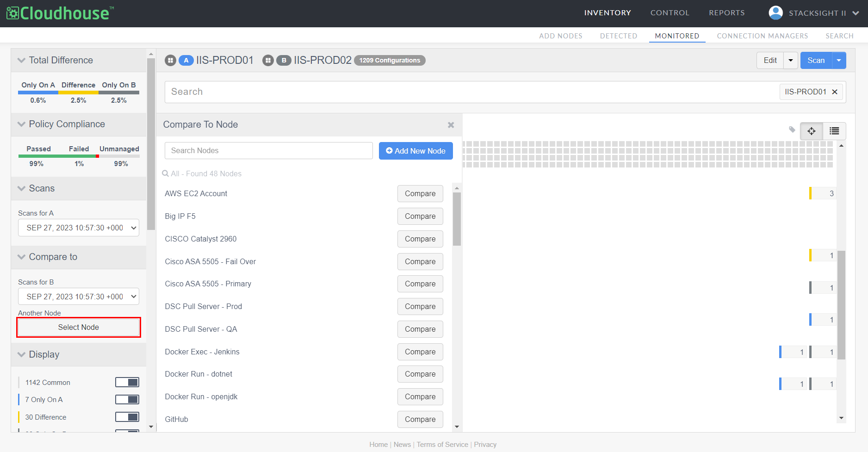This screenshot has width=868, height=452.
Task: Click the Windows icon beside IIS-PROD01
Action: tap(171, 60)
